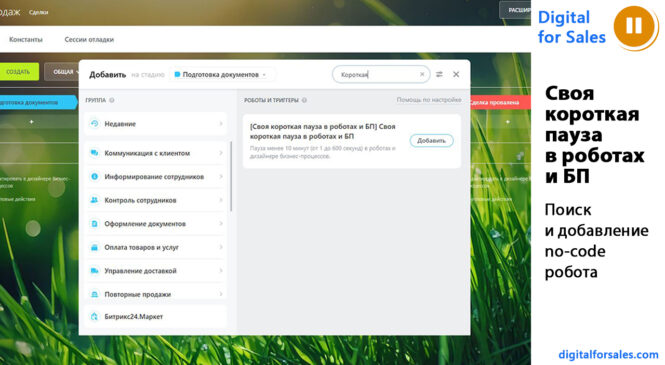Viewport: 665px width, 365px height.
Task: Open the Контроль сотрудников group
Action: tap(156, 200)
